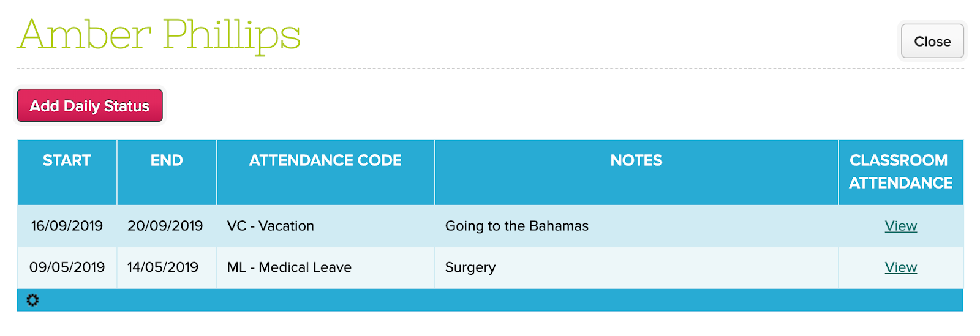Image resolution: width=980 pixels, height=336 pixels.
Task: Click the blue table footer bar
Action: click(490, 300)
